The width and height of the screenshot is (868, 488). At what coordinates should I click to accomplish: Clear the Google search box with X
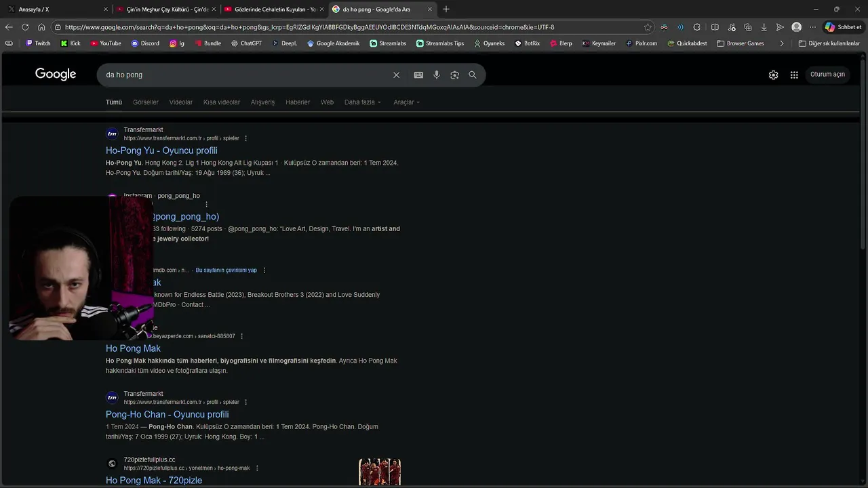pyautogui.click(x=397, y=75)
